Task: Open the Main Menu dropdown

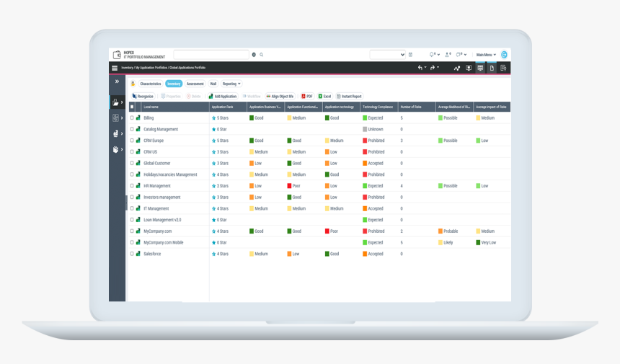Action: point(486,55)
